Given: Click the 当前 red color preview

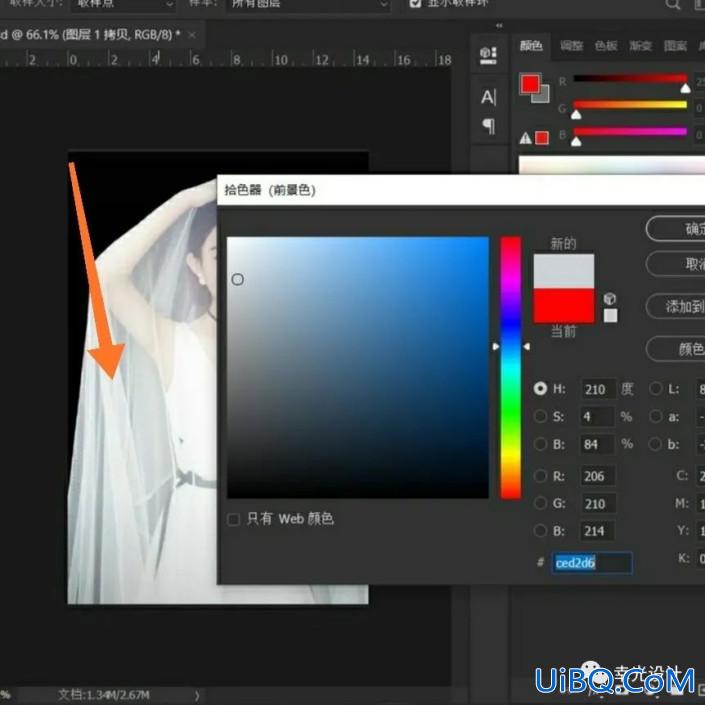Looking at the screenshot, I should coord(564,306).
